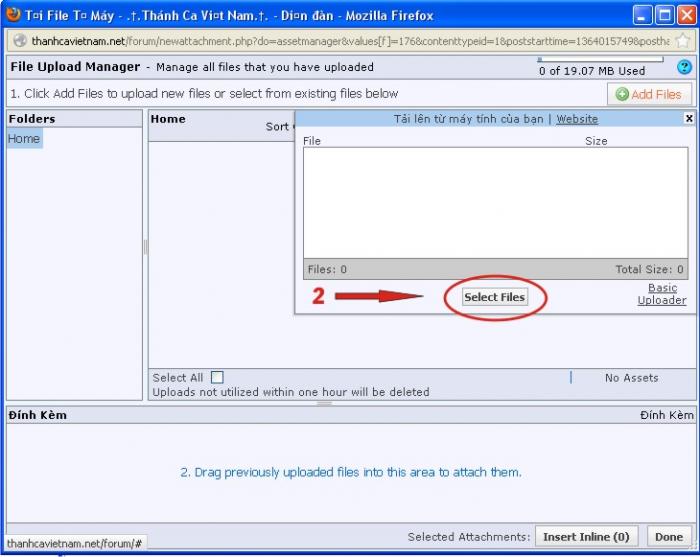Click the vertical splitter beside Folders panel

(145, 247)
